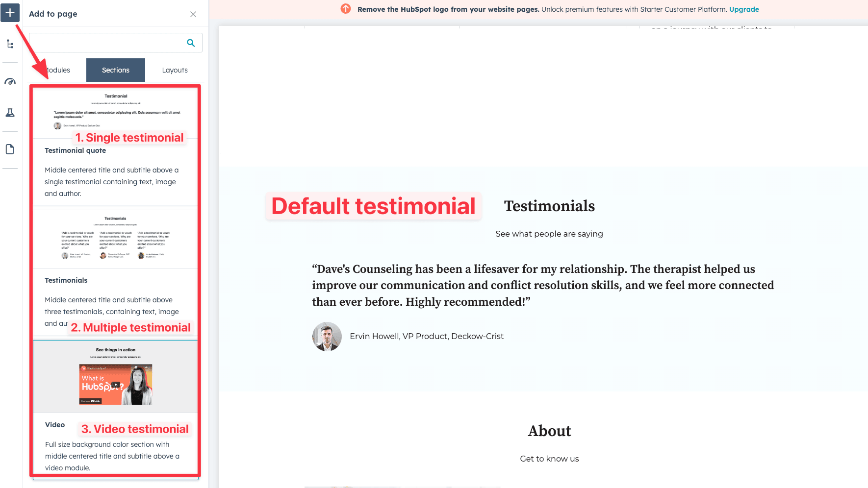This screenshot has height=488, width=868.
Task: Open the A/B test flask icon
Action: click(x=10, y=112)
